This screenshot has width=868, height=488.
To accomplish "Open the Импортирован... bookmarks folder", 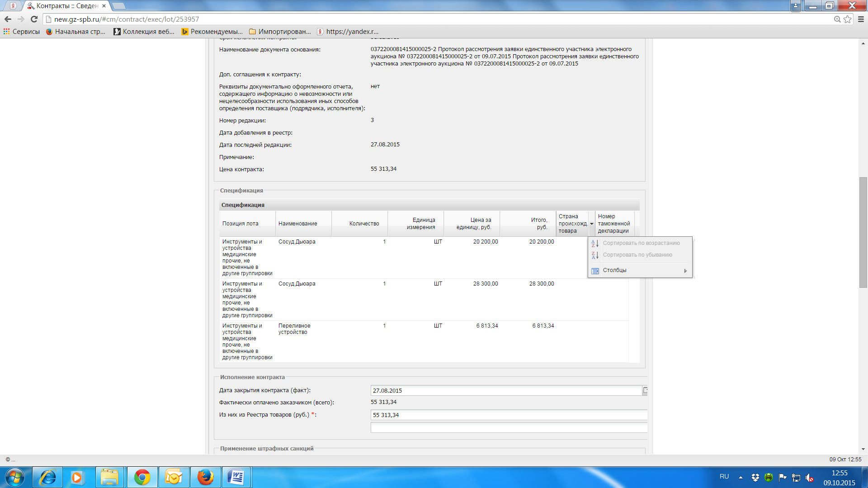I will 280,32.
